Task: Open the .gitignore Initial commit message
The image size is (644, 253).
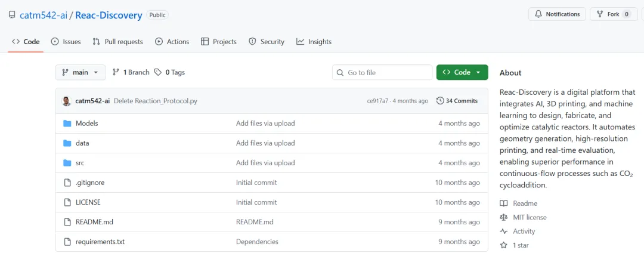Action: 256,183
